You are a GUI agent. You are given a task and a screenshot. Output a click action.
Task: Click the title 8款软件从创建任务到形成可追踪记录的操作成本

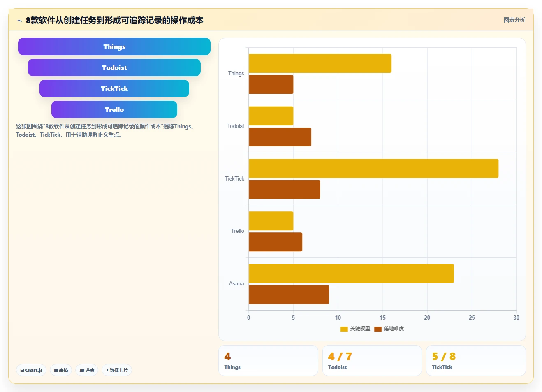114,21
